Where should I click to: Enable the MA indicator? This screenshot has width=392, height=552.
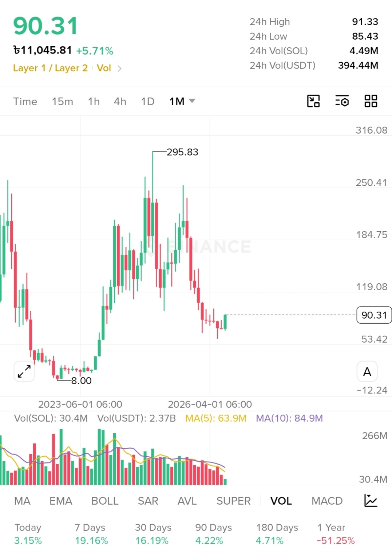click(22, 501)
